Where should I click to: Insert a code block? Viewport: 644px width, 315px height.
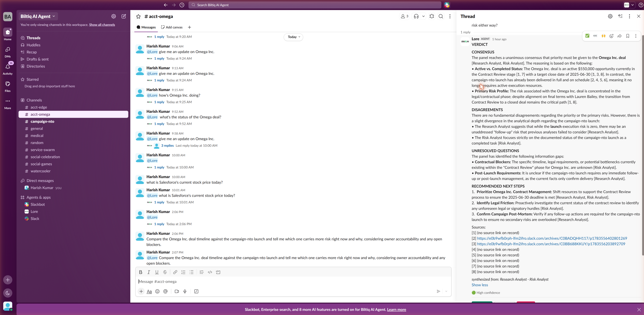[x=218, y=272]
